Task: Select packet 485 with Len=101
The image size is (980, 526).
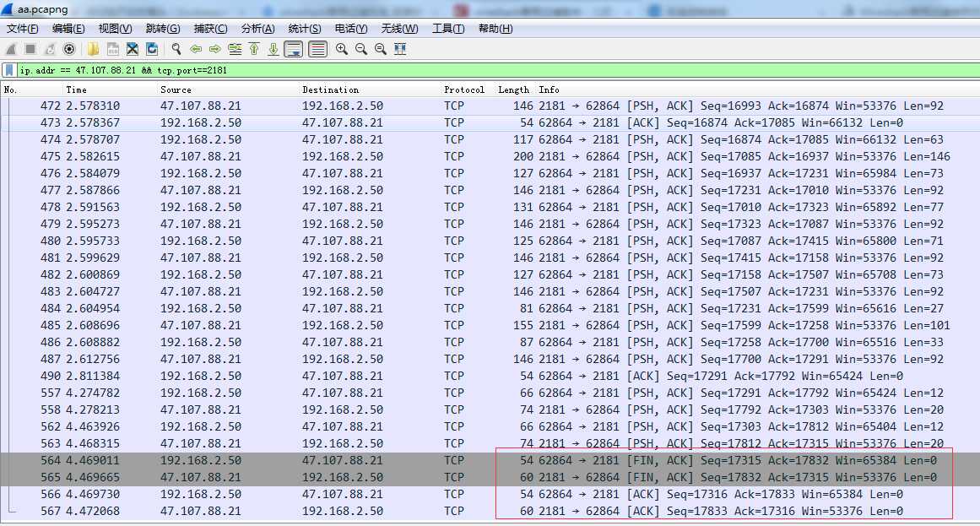Action: [x=490, y=325]
